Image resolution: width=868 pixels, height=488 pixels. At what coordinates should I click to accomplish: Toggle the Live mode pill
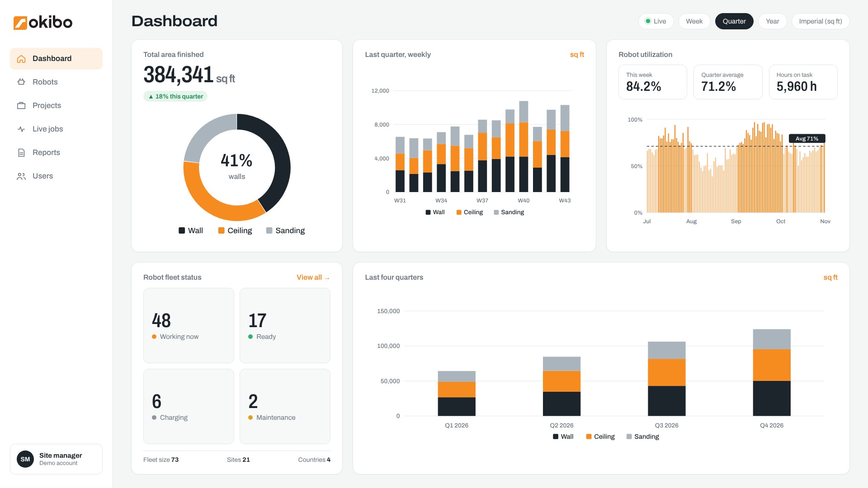[x=656, y=21]
